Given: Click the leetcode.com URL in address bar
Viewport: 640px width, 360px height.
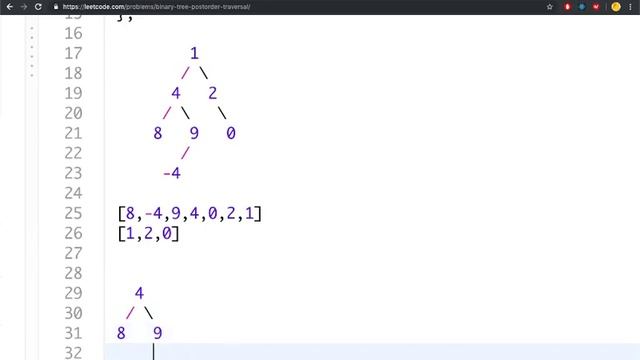Looking at the screenshot, I should (x=156, y=7).
